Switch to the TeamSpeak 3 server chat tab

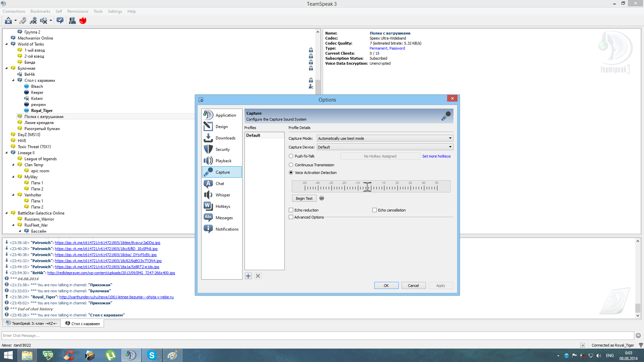pyautogui.click(x=32, y=324)
